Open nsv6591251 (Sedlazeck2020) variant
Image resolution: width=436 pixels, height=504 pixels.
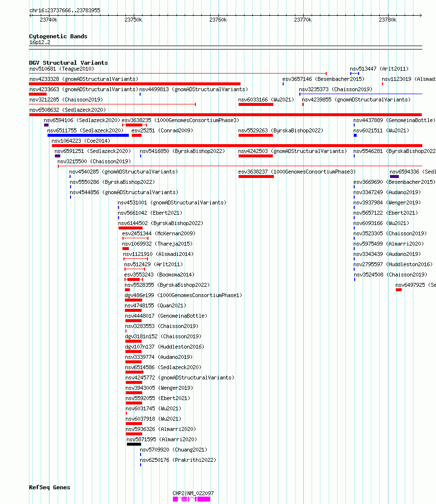coord(93,151)
